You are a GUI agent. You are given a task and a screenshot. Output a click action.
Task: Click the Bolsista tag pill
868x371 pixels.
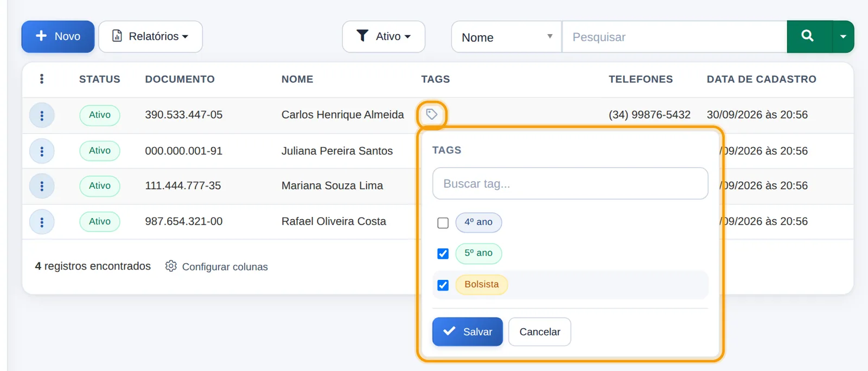[482, 285]
